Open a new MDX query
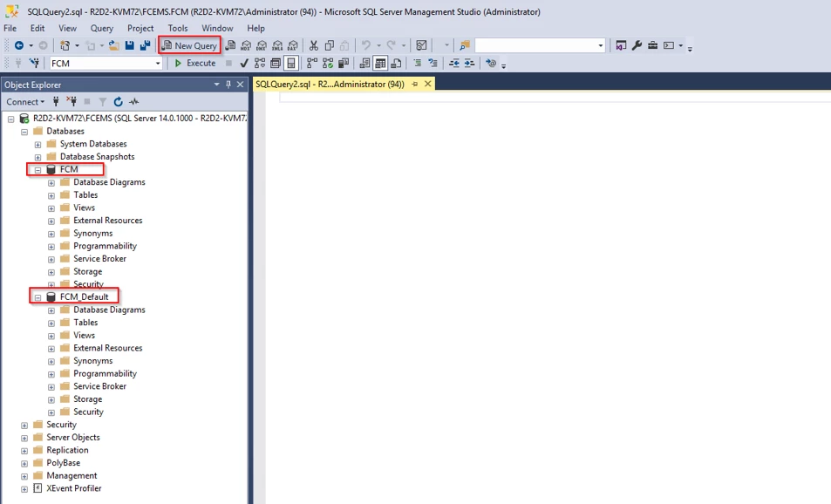The width and height of the screenshot is (831, 504). [x=246, y=45]
